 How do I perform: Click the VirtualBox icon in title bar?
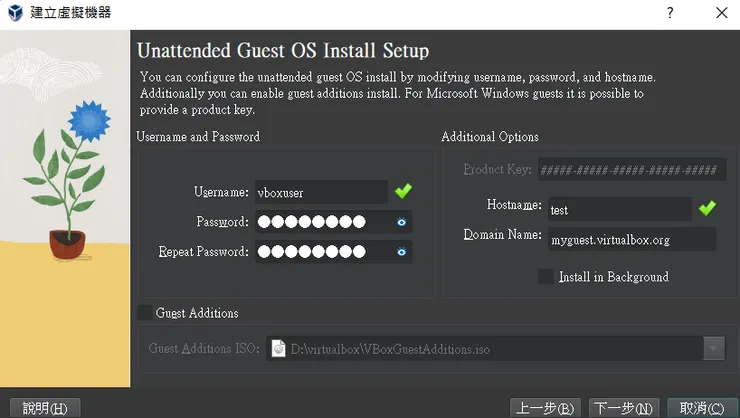click(x=15, y=13)
